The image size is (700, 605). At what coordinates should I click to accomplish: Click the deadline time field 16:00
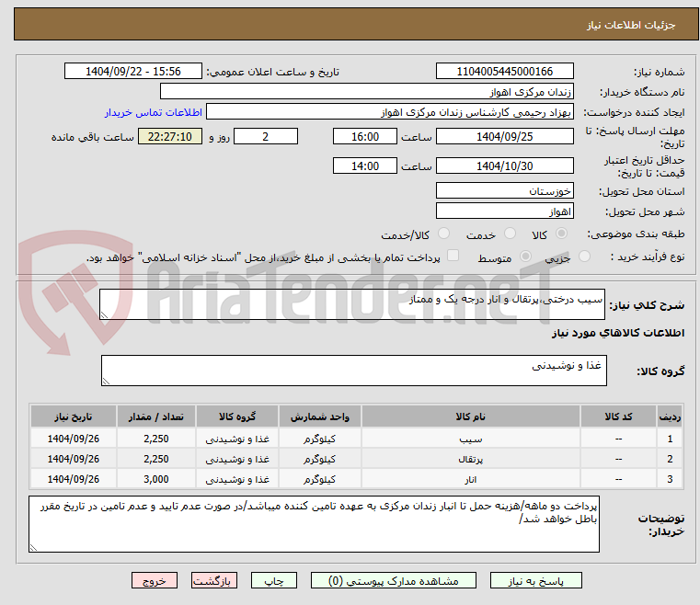[365, 136]
